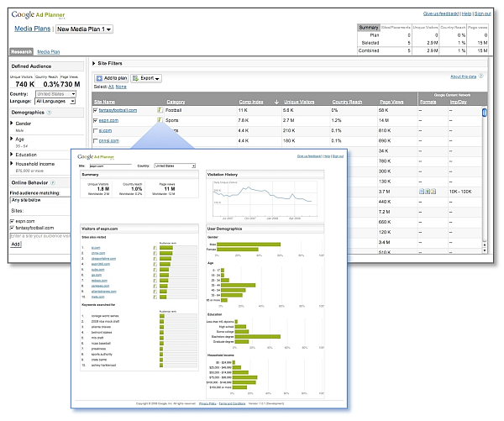Open profile icon for eighth site also visited
This screenshot has width=504, height=421.
(155, 286)
